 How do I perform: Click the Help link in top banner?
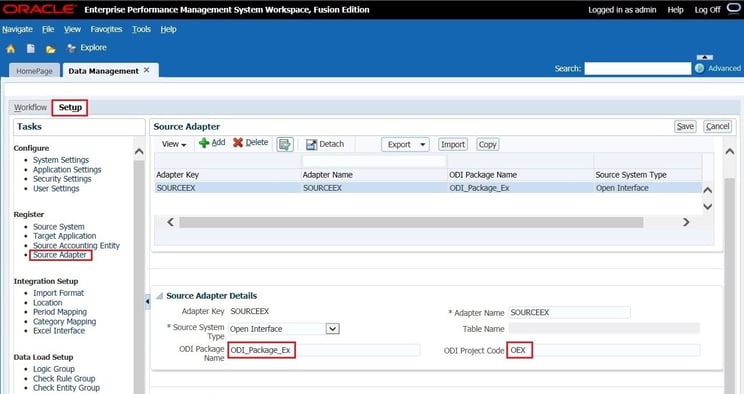(675, 9)
